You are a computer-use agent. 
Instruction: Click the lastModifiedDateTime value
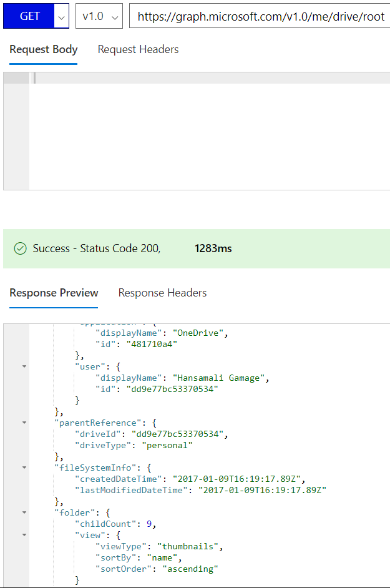coord(262,491)
